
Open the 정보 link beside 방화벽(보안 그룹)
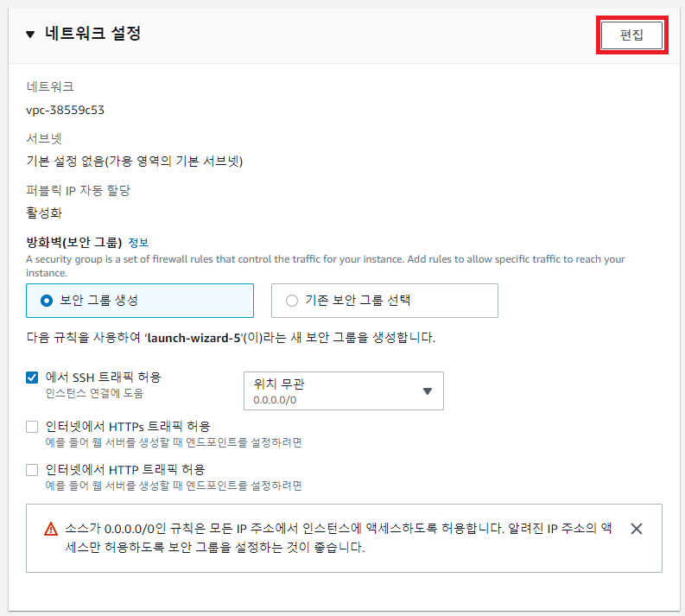point(138,242)
